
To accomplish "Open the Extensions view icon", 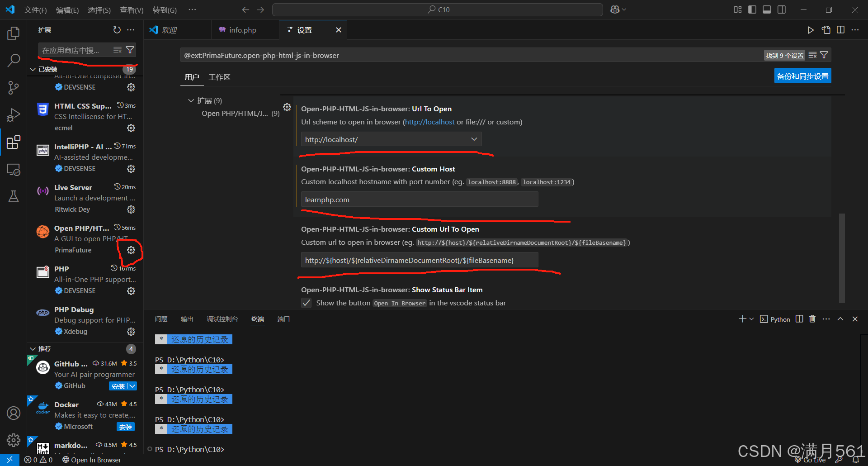I will [14, 142].
